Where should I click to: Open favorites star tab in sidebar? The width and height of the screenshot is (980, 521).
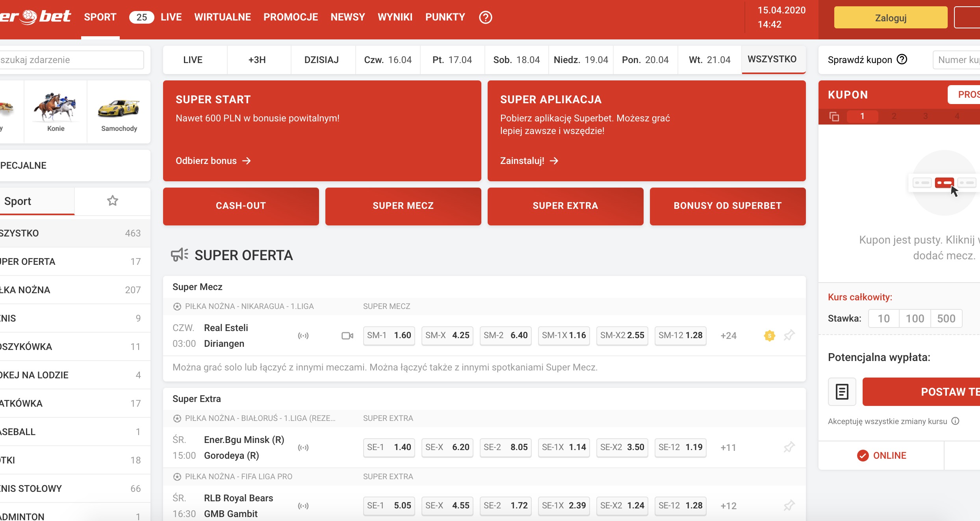click(113, 201)
